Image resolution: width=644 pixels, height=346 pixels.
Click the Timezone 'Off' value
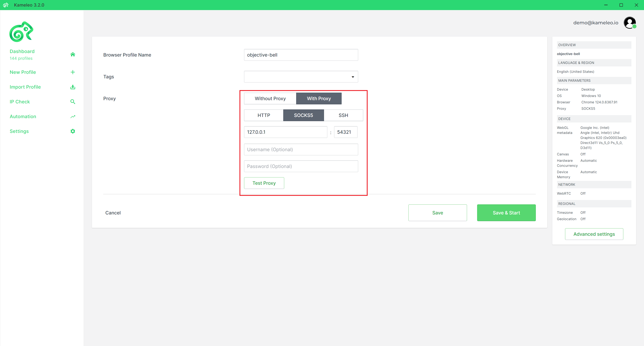[583, 213]
